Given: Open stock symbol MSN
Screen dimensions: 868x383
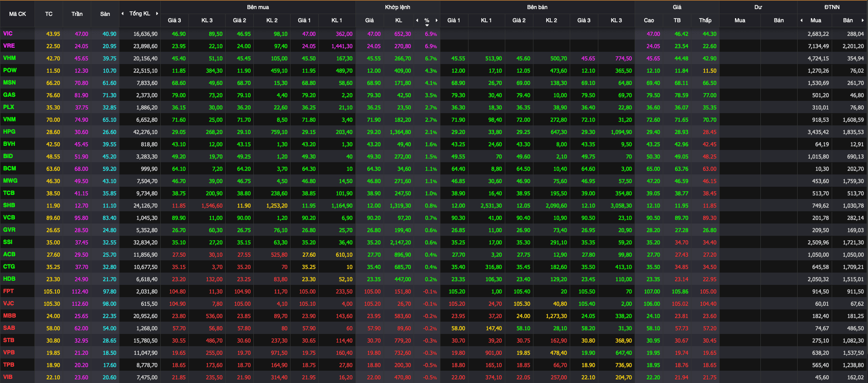Looking at the screenshot, I should pyautogui.click(x=9, y=83).
